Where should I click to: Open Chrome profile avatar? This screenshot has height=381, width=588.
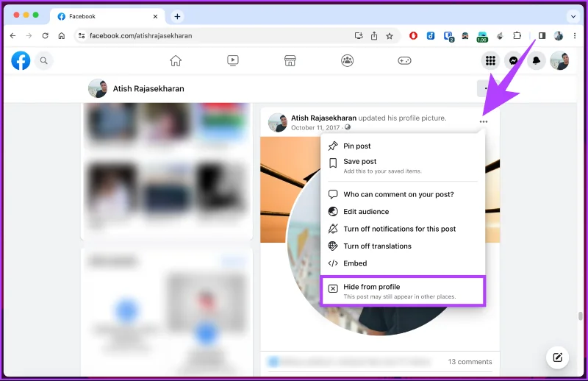pyautogui.click(x=559, y=35)
